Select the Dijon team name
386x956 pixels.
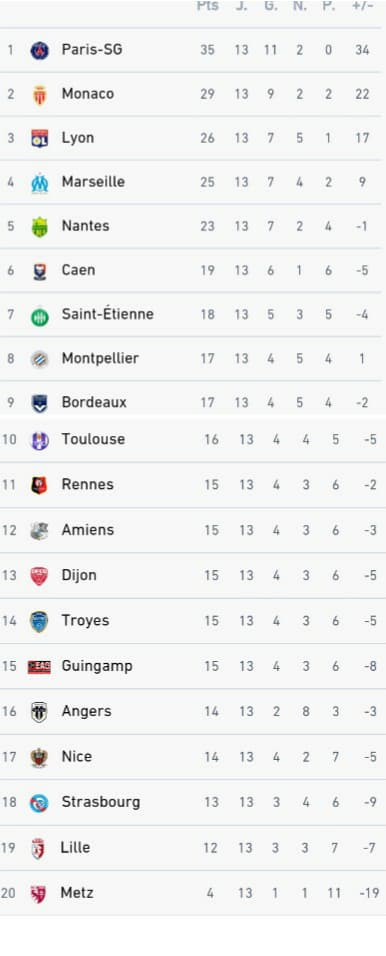click(x=79, y=575)
